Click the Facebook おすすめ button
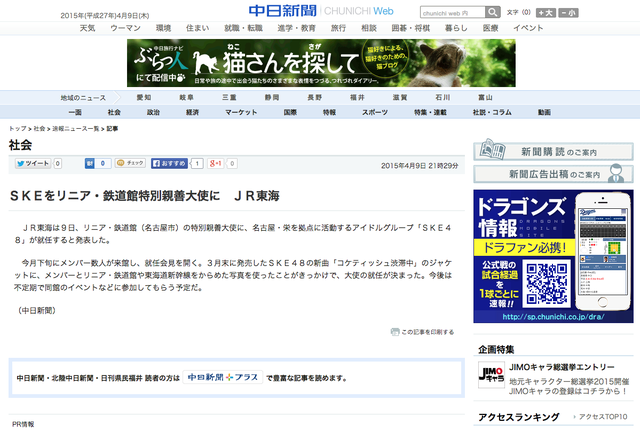The image size is (640, 431). click(169, 163)
